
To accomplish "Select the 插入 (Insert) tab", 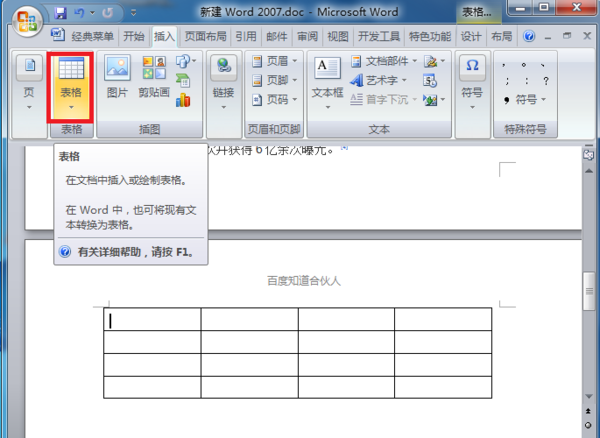I will (x=165, y=37).
